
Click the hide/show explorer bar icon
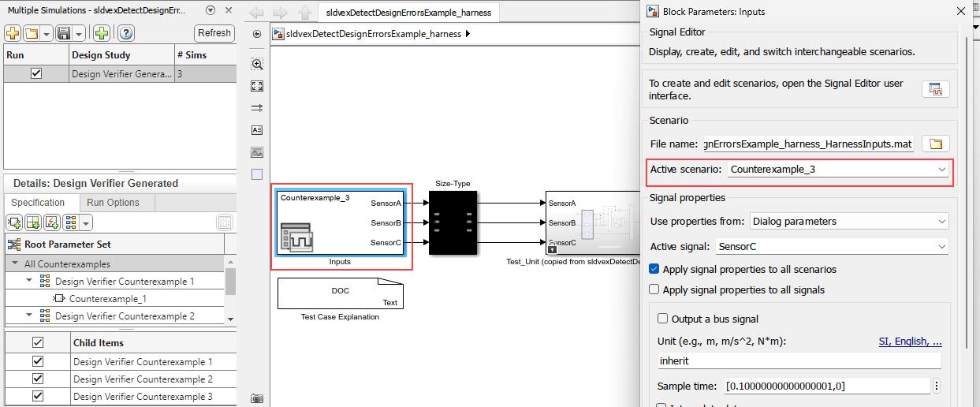(x=256, y=34)
